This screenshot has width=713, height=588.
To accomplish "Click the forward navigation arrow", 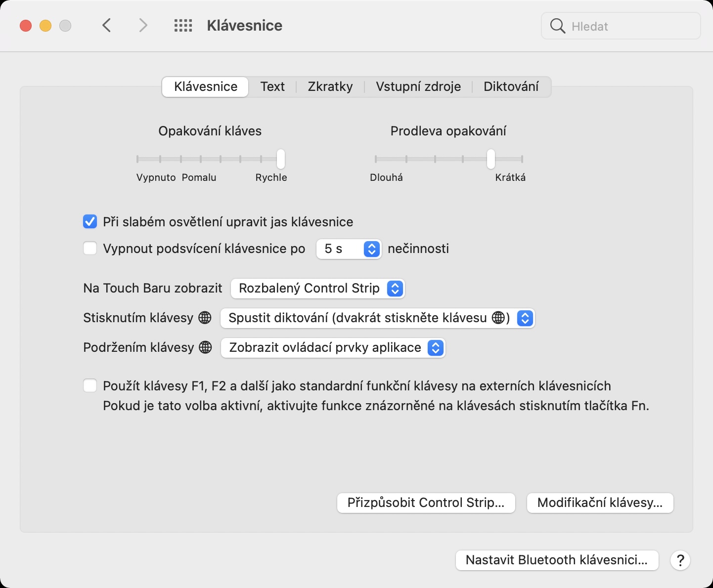I will [143, 25].
